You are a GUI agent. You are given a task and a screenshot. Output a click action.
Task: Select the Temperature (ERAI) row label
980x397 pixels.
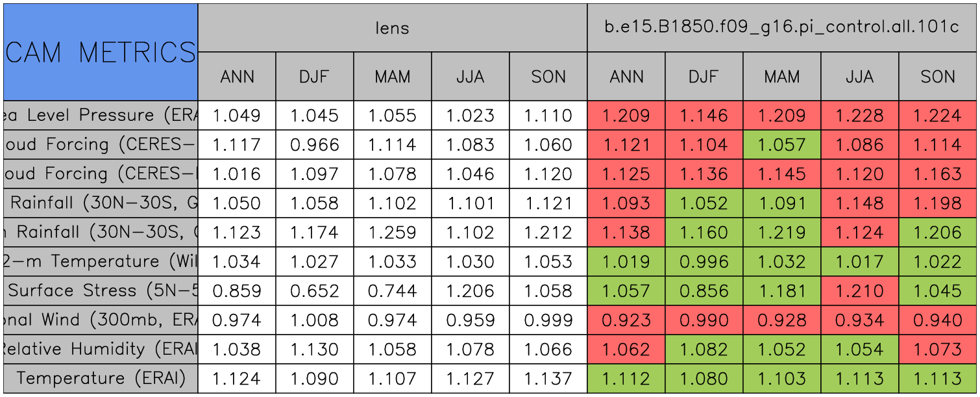pos(101,378)
